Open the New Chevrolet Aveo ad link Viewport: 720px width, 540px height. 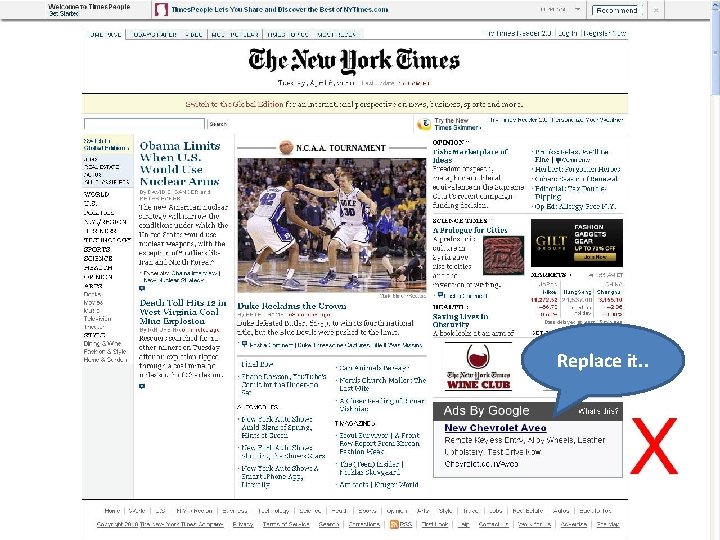[495, 428]
